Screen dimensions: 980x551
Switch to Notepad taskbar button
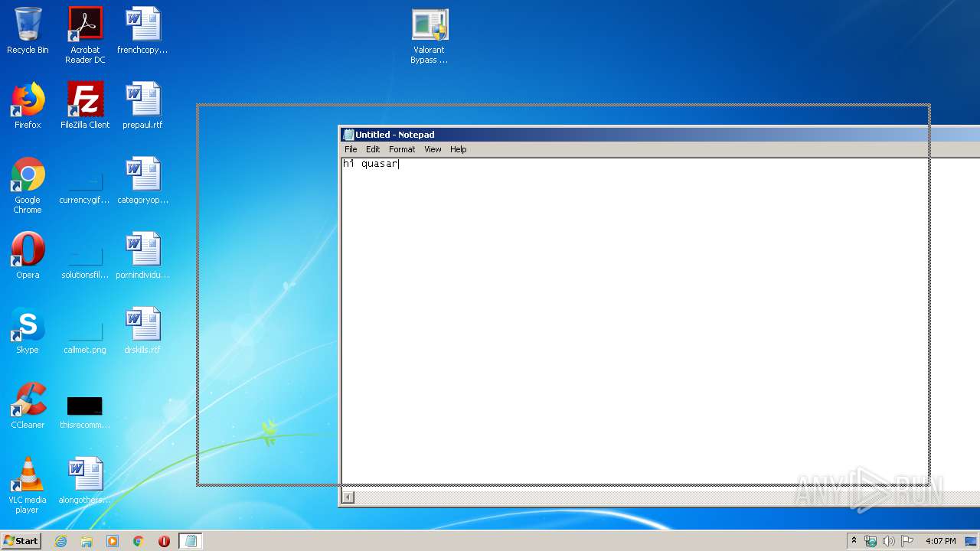[x=191, y=541]
